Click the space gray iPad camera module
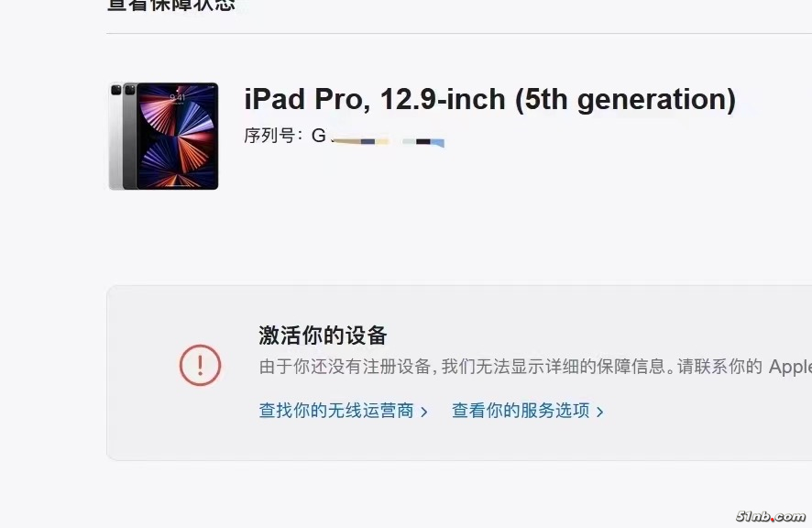Image resolution: width=812 pixels, height=528 pixels. (x=130, y=90)
